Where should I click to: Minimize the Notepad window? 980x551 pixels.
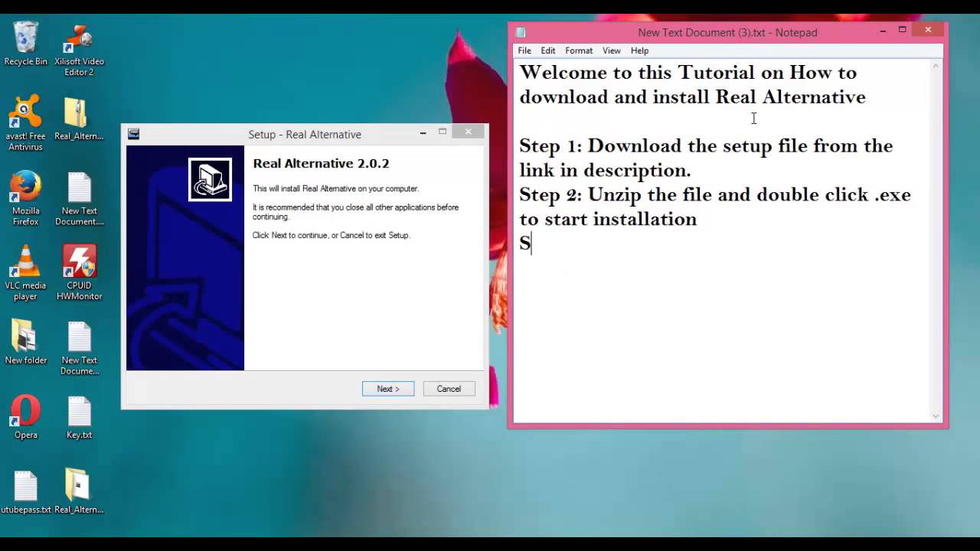(883, 31)
